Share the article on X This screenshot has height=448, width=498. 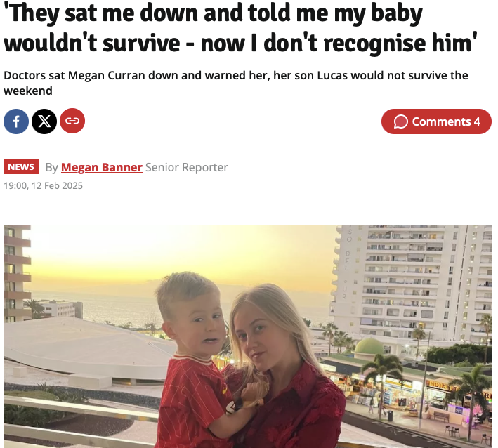[x=44, y=121]
